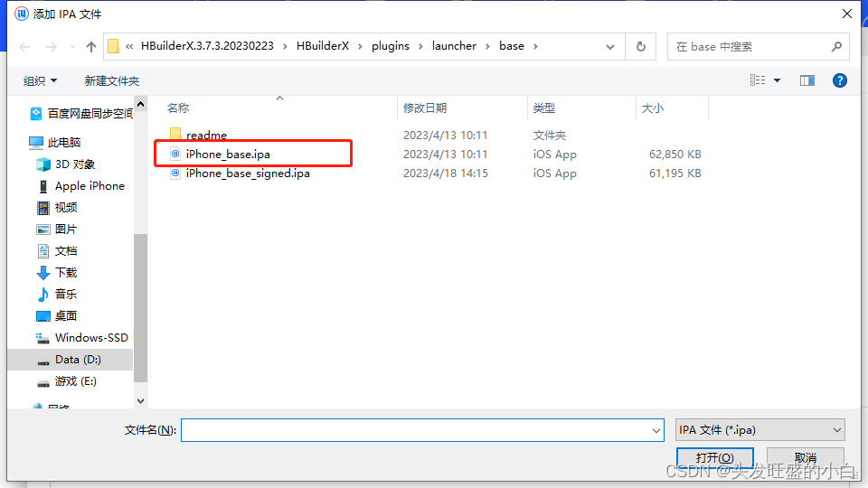
Task: Select the readme folder
Action: point(206,135)
